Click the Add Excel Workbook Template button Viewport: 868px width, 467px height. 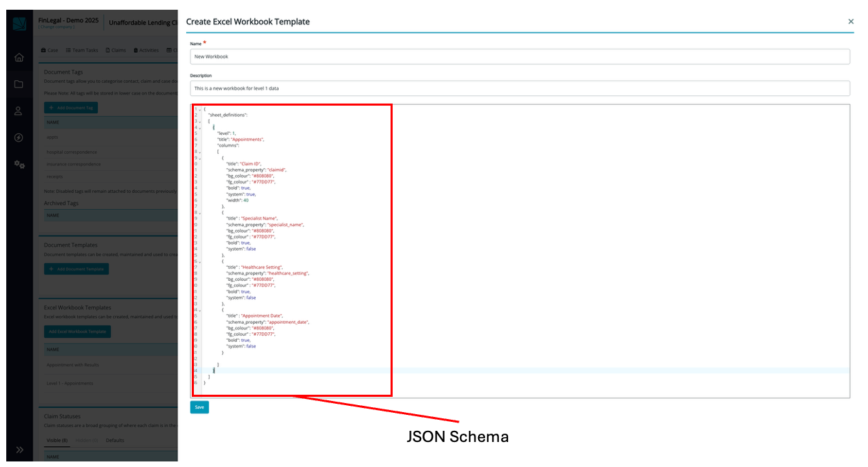(x=77, y=331)
